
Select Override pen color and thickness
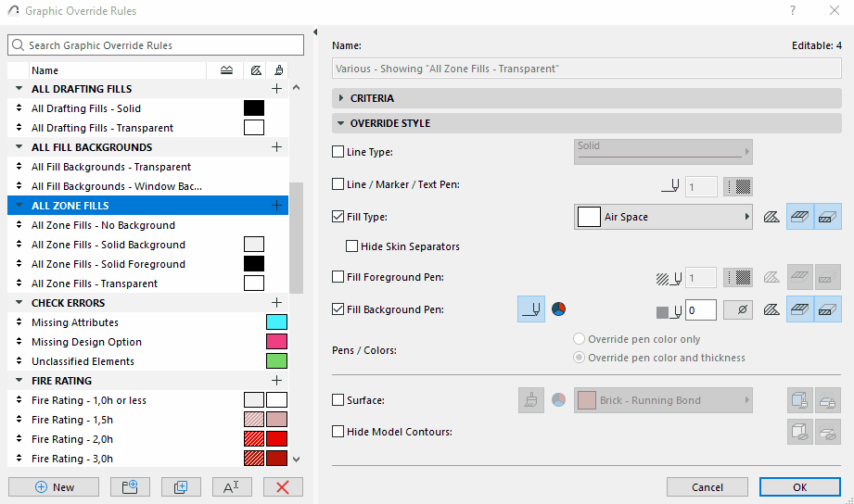[x=579, y=358]
